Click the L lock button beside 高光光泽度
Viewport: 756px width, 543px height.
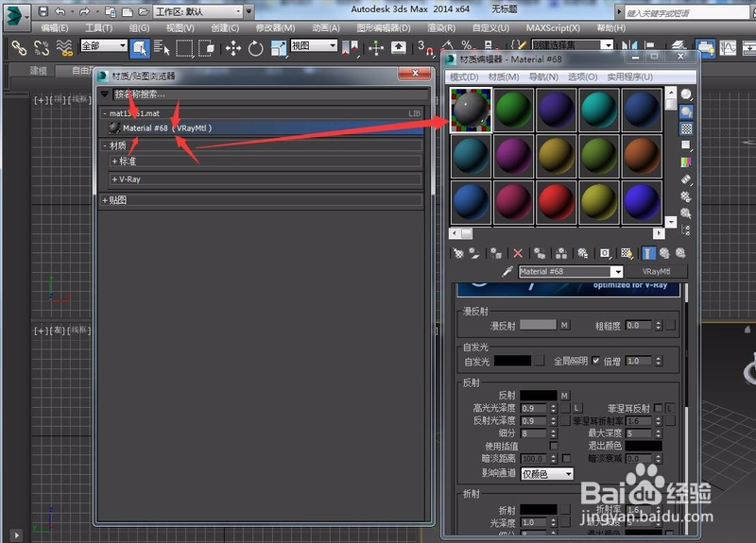(x=576, y=408)
